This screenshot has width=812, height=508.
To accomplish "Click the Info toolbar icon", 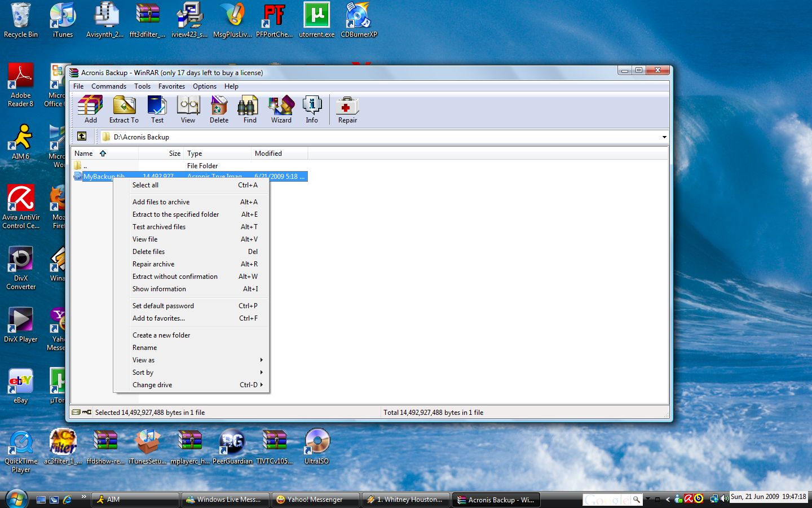I will pos(312,110).
